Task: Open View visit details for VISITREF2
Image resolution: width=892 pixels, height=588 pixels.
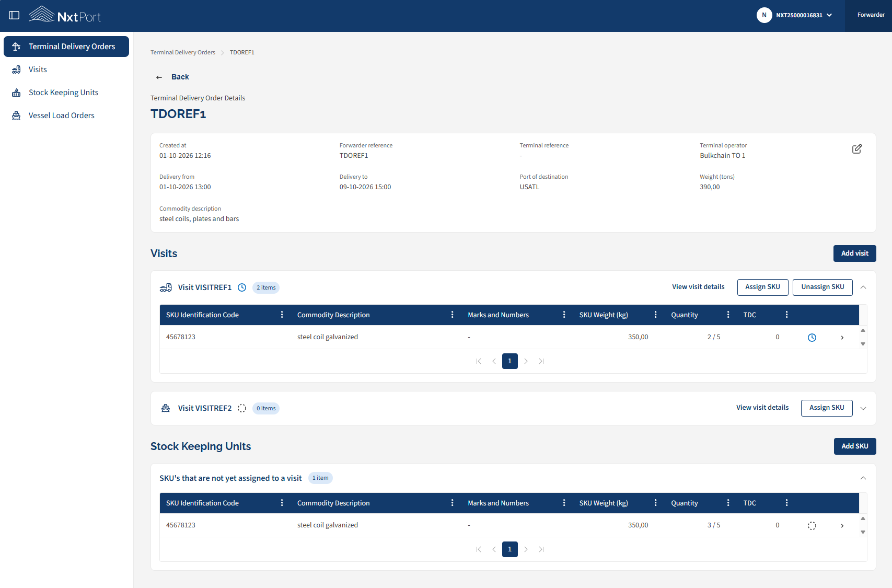Action: (x=762, y=408)
